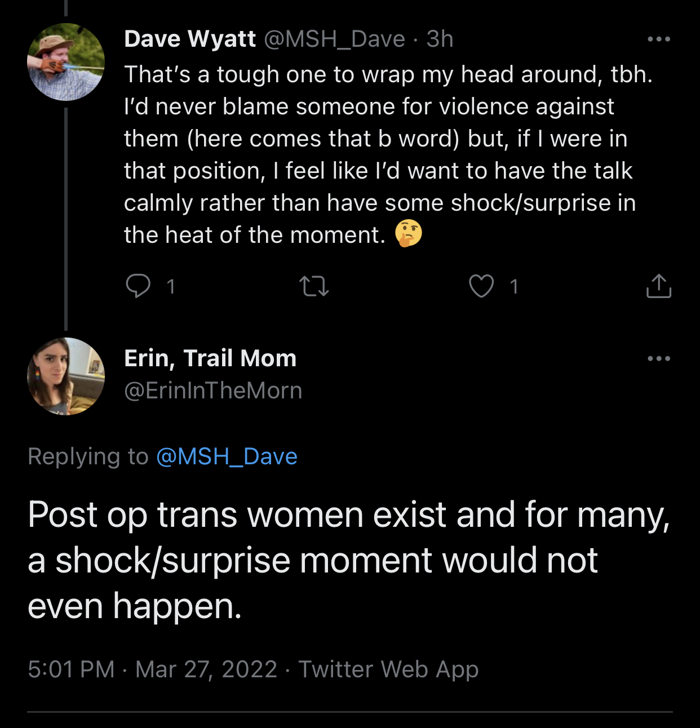Click the reply count next to comment icon
Viewport: 700px width, 728px height.
pos(171,287)
